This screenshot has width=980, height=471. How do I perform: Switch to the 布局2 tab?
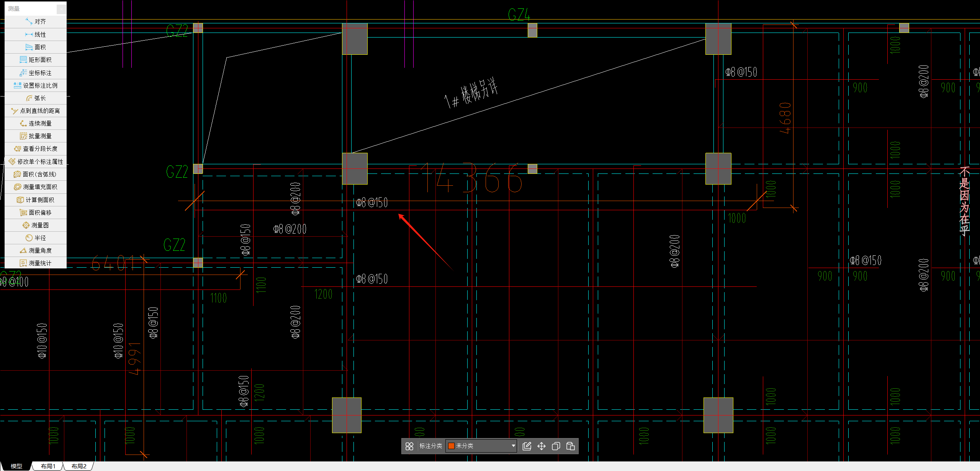[79, 466]
